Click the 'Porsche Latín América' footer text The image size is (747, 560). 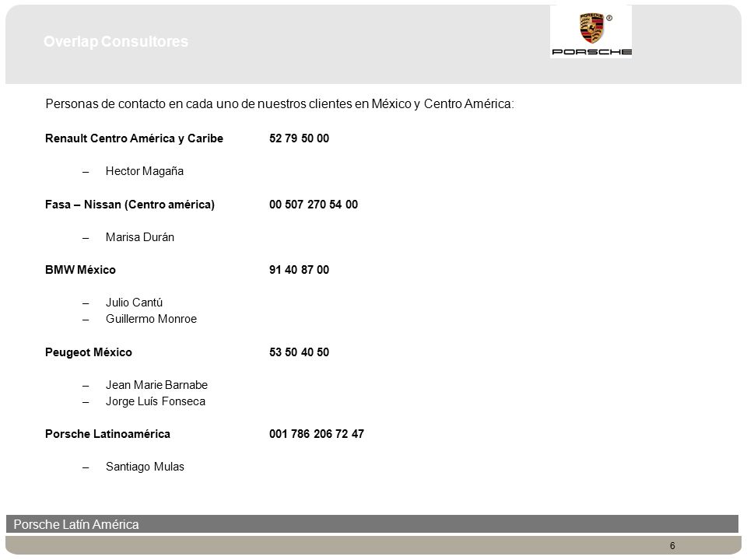76,524
